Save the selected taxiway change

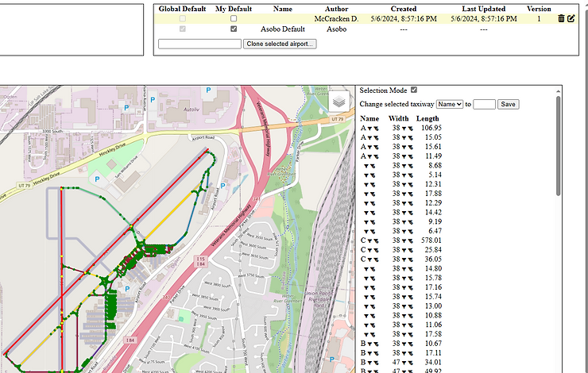pos(508,104)
